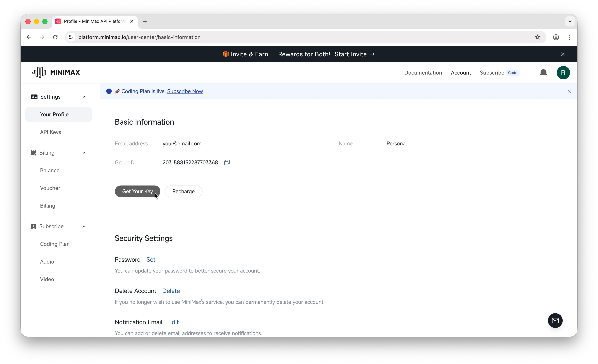Reload the current page
The height and width of the screenshot is (364, 598).
pos(55,37)
